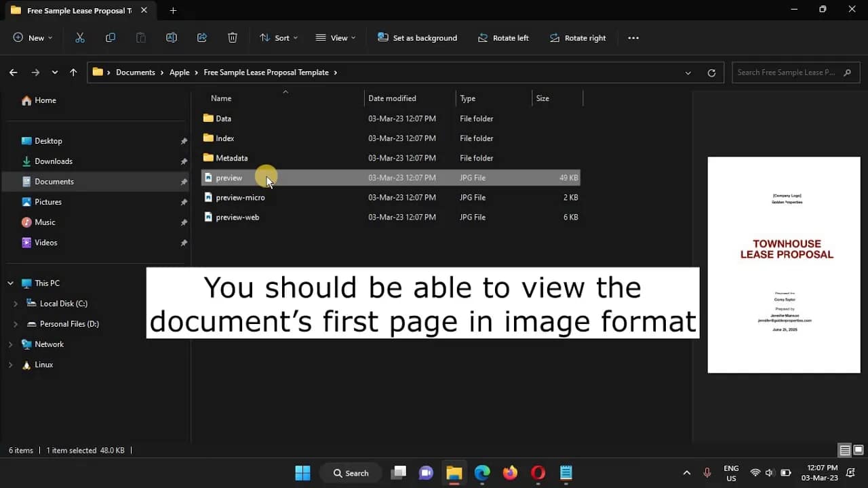Open the Share icon

coord(202,38)
